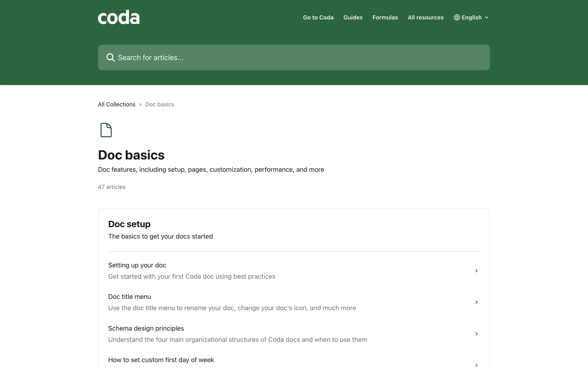
Task: Focus the Search for articles field
Action: [x=294, y=58]
